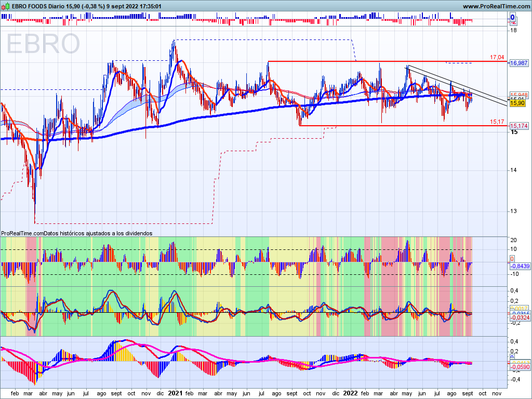Select the red 17,04 horizontal resistance line
The width and height of the screenshot is (532, 399).
[388, 61]
